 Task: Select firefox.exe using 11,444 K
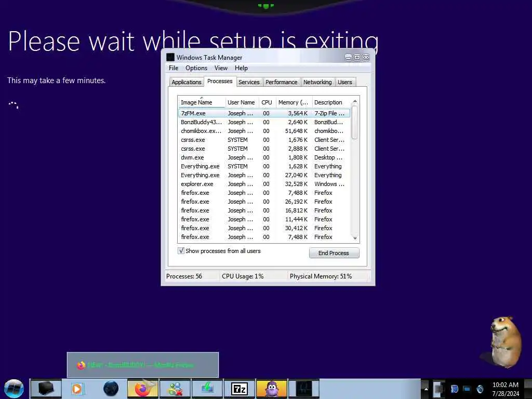tap(264, 219)
